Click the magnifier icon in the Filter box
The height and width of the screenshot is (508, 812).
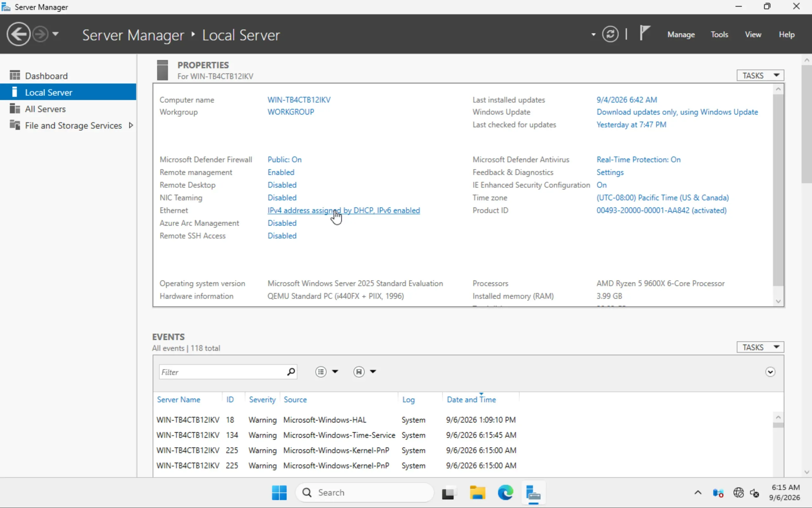pos(291,371)
